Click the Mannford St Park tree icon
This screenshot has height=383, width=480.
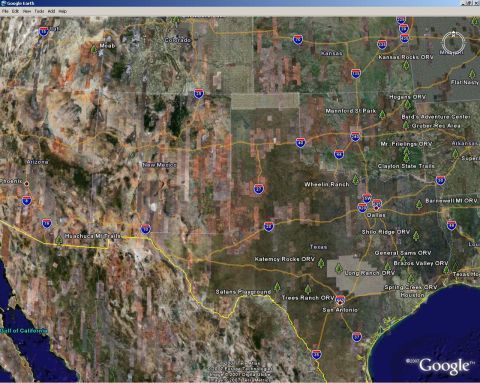coord(382,115)
